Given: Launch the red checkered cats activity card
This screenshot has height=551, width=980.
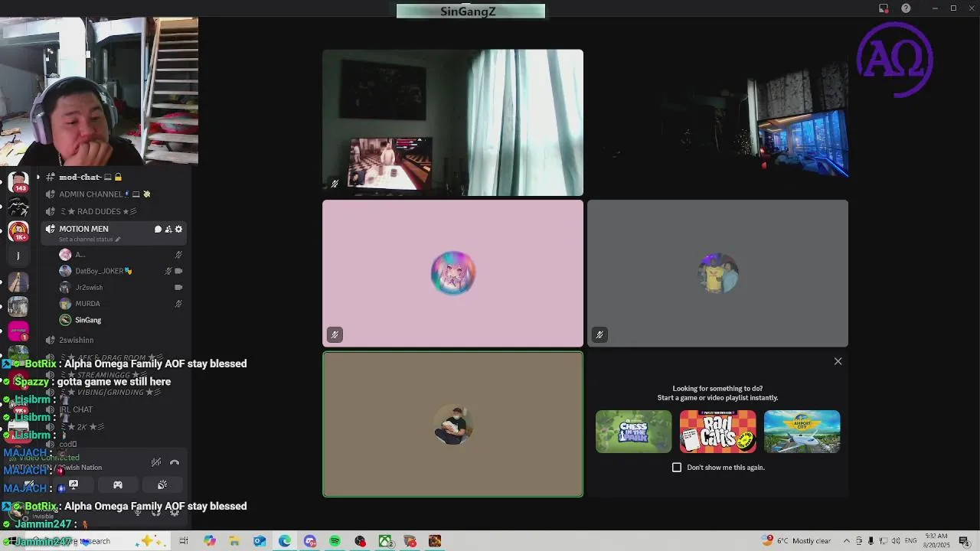Looking at the screenshot, I should 717,431.
